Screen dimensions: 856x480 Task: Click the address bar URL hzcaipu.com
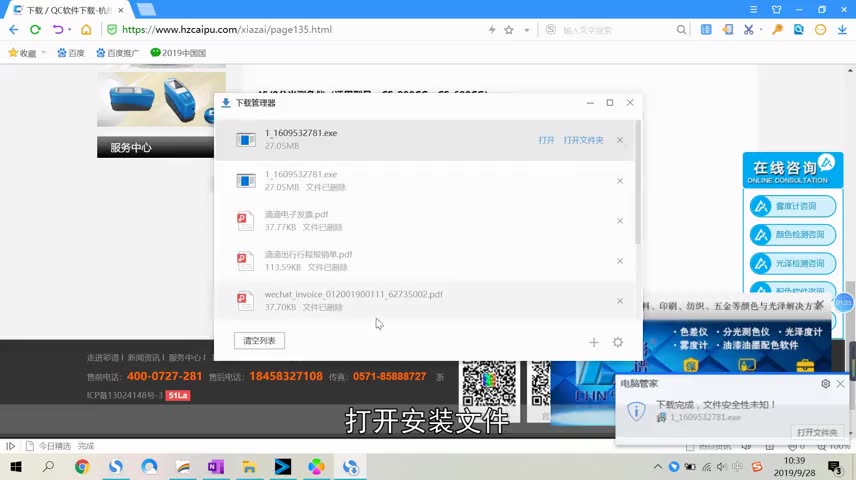pos(227,29)
